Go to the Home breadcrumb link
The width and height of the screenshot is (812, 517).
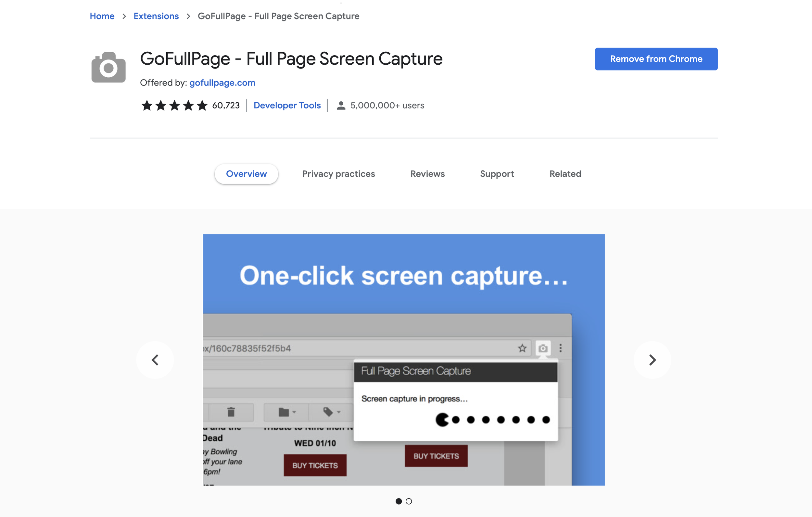[x=102, y=16]
